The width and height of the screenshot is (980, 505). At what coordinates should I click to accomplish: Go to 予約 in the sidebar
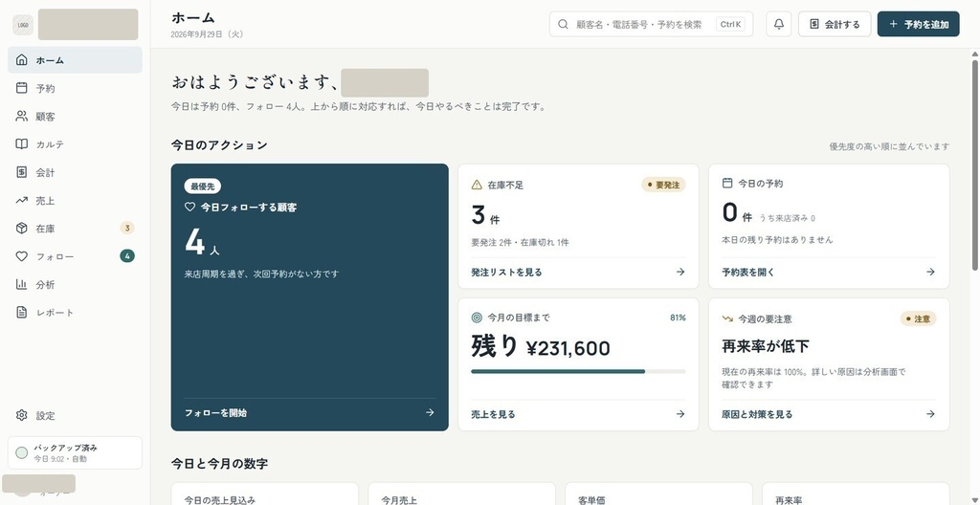click(x=75, y=88)
